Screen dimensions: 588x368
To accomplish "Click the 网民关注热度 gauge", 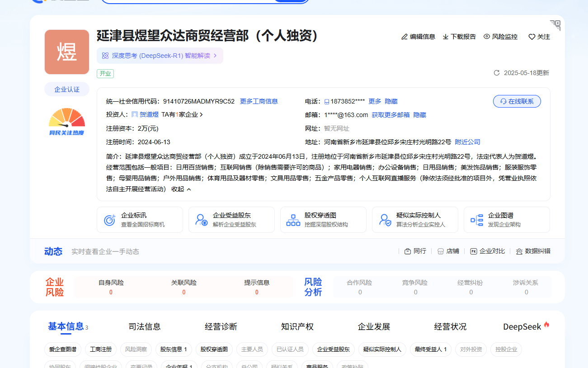I will tap(66, 121).
